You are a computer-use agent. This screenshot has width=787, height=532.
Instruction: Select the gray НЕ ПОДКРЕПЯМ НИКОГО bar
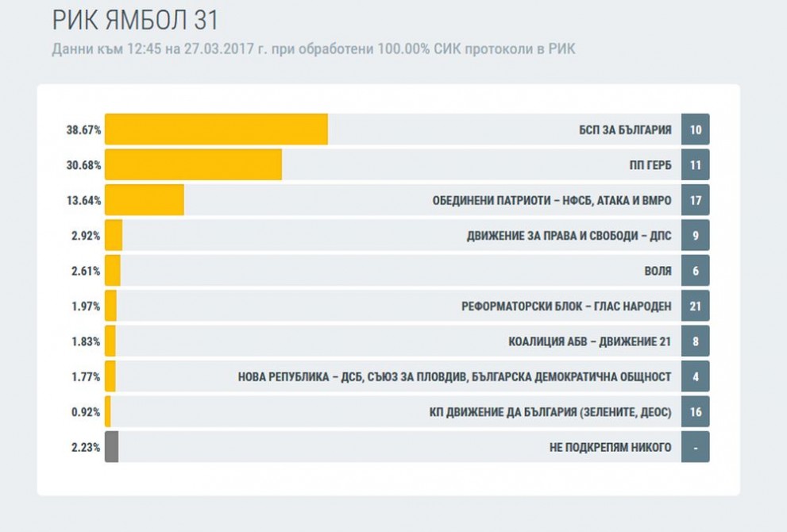[111, 447]
